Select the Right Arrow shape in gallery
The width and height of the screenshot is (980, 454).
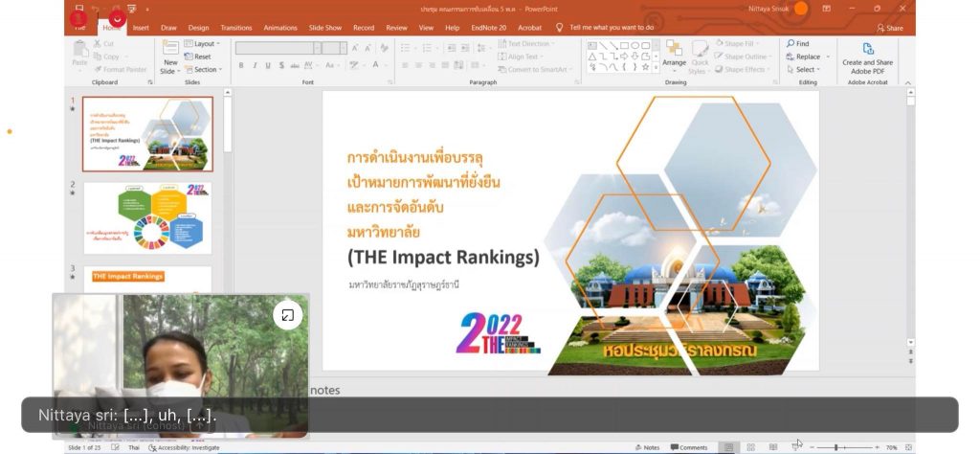[624, 57]
